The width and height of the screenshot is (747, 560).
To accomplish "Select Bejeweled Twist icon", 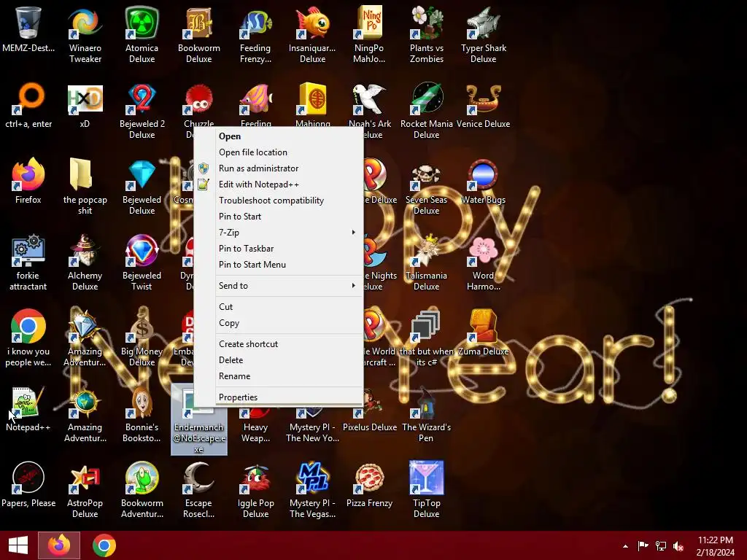I will tap(142, 250).
